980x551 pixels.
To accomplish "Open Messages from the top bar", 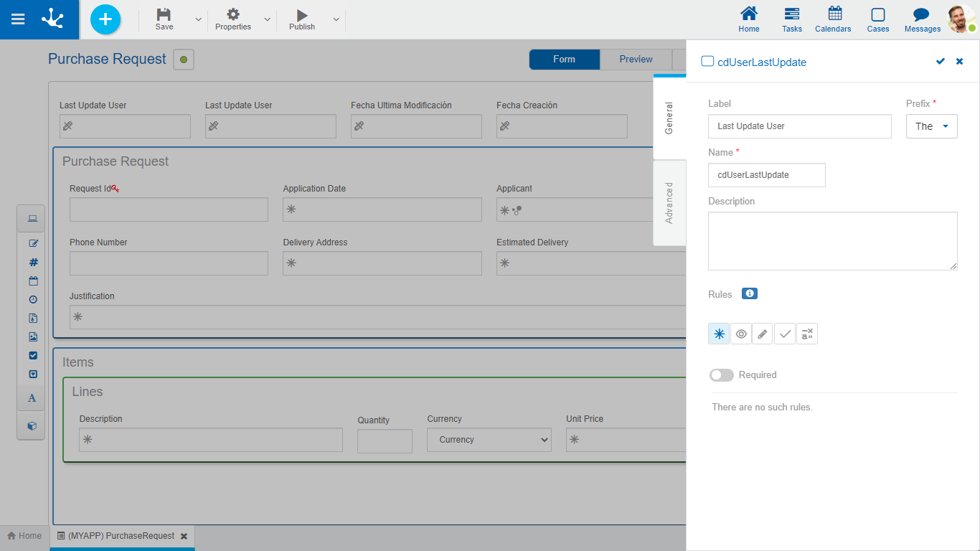I will point(922,20).
